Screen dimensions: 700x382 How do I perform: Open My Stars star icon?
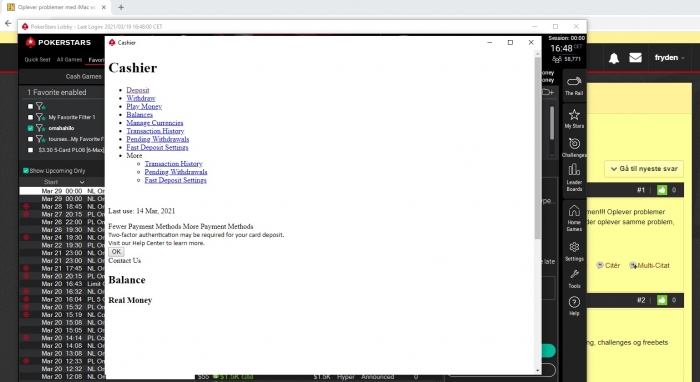tap(574, 118)
